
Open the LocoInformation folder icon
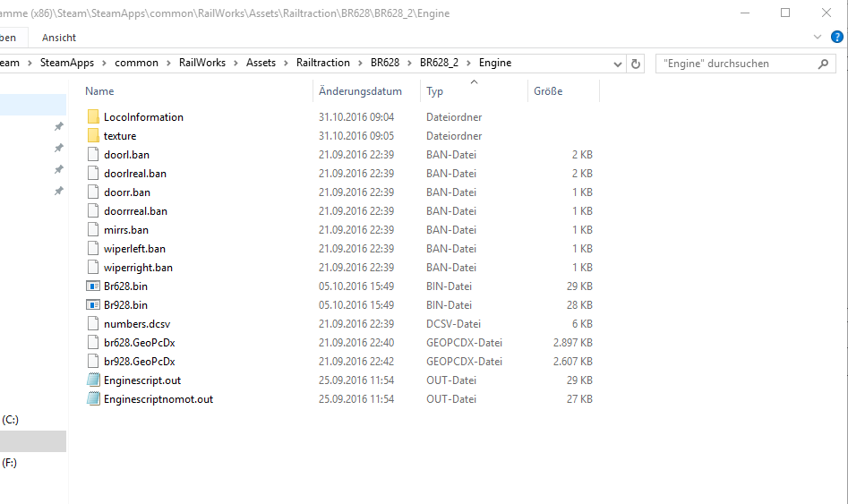click(x=93, y=116)
